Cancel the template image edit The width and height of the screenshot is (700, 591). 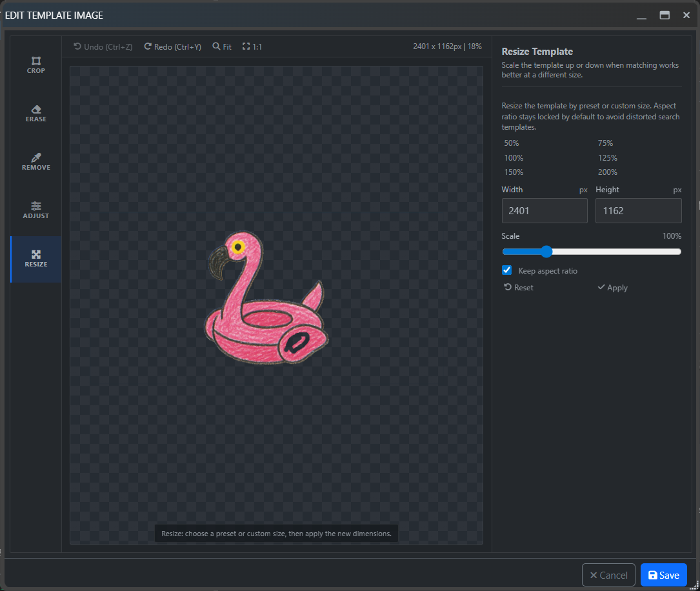[608, 575]
